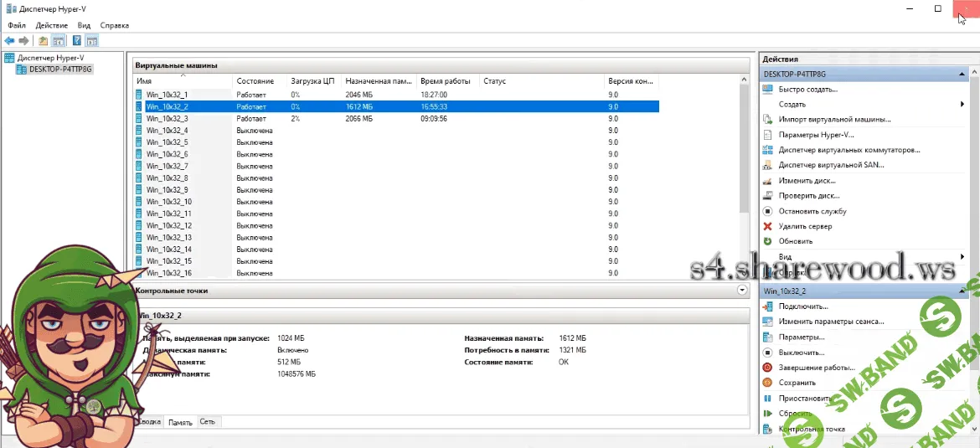Open 'Диспетчер виртуальных коммутаторов' via its icon

click(x=767, y=150)
